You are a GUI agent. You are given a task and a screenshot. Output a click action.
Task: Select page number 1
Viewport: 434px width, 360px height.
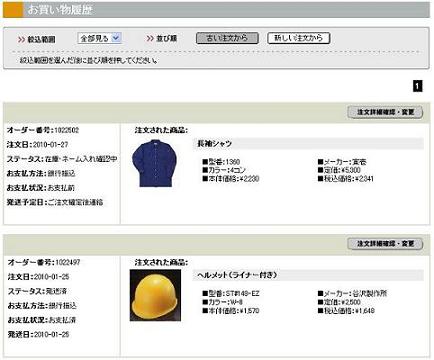click(417, 86)
